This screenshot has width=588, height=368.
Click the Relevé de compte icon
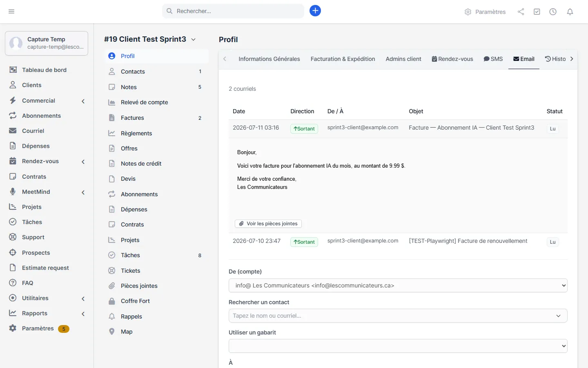(112, 102)
